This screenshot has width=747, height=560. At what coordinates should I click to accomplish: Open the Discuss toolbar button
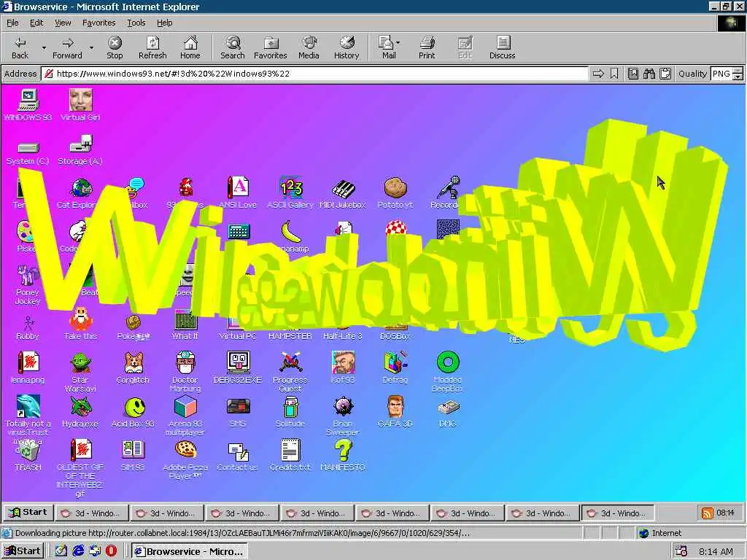[x=502, y=47]
